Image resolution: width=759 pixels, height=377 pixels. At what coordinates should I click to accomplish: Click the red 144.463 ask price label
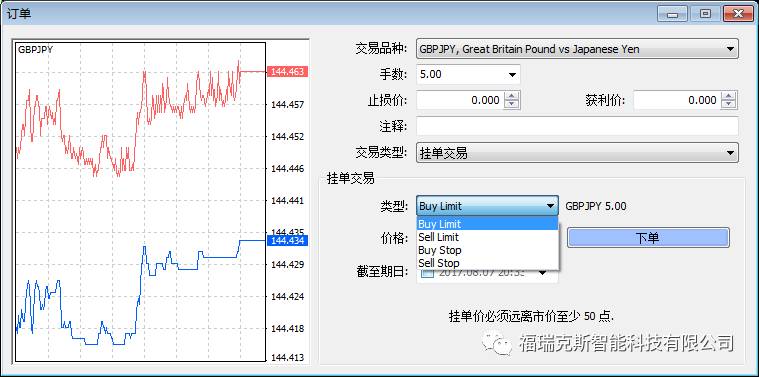click(287, 72)
